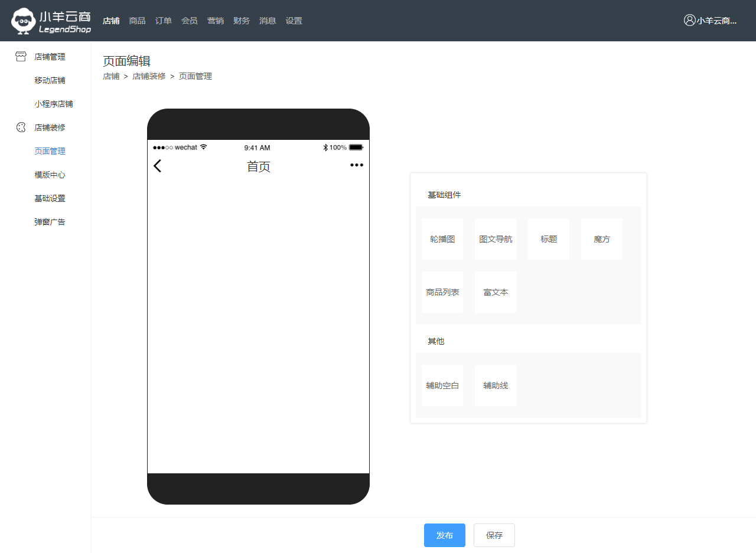Add the 图文导航 component
The height and width of the screenshot is (553, 756).
click(x=496, y=239)
